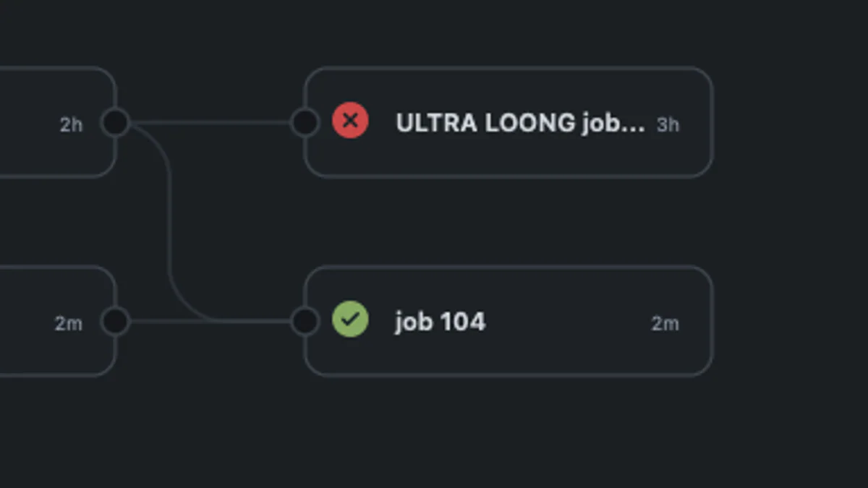Click the input connector dot on job 104
The height and width of the screenshot is (488, 868).
coord(306,320)
